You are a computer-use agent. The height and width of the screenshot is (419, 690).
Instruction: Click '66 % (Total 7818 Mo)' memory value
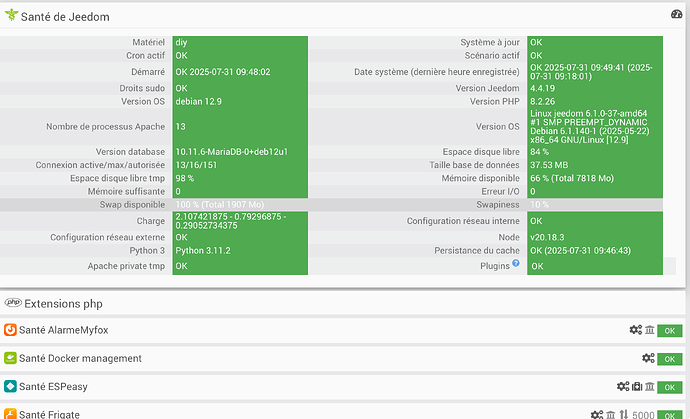point(572,178)
